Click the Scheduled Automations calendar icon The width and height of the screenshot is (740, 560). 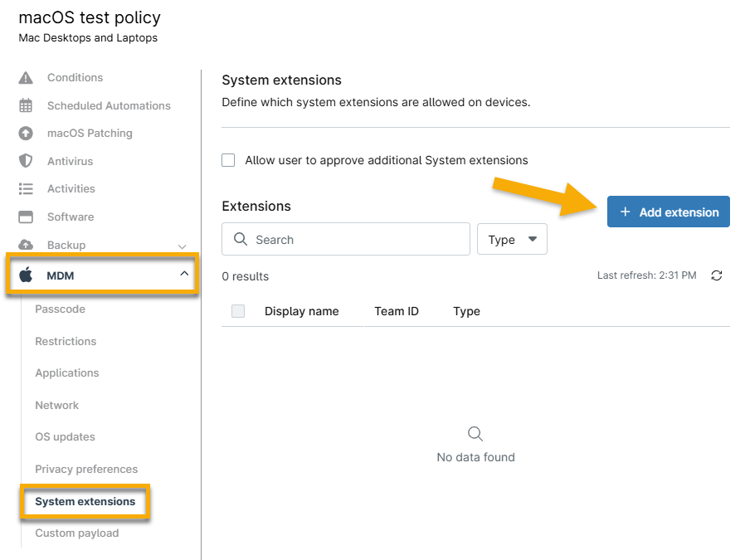tap(26, 105)
